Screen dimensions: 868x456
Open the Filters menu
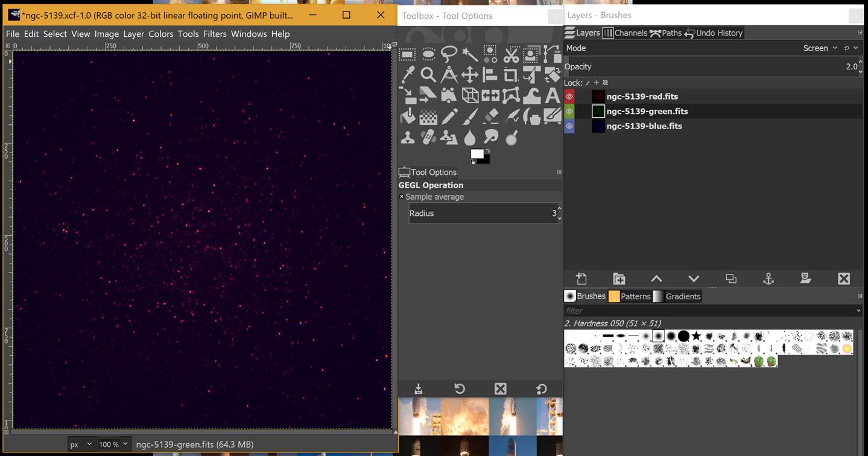tap(215, 34)
